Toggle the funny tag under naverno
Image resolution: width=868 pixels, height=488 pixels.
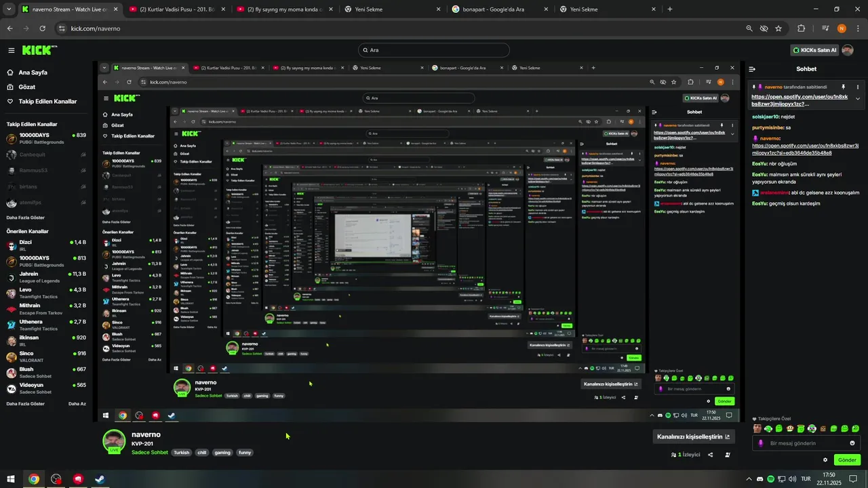[245, 453]
